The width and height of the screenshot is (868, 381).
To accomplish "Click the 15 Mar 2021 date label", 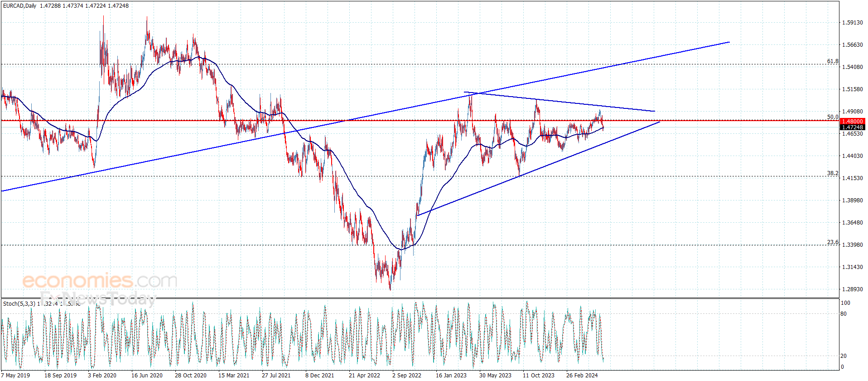I will coord(234,376).
